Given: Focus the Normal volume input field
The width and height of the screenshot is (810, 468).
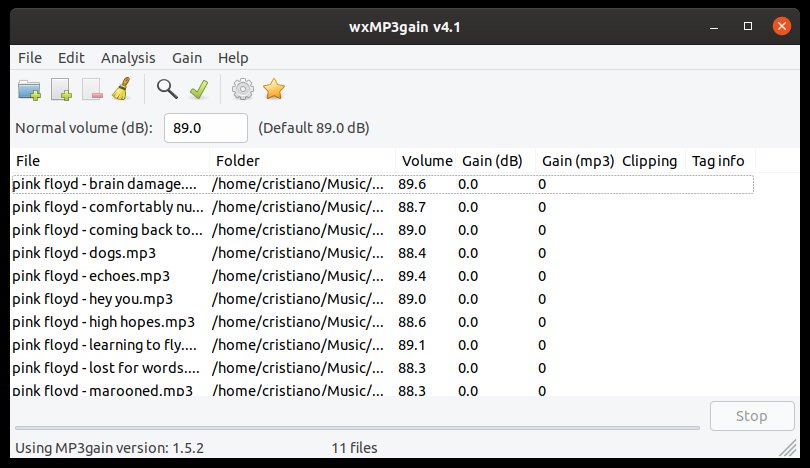Looking at the screenshot, I should (x=206, y=128).
